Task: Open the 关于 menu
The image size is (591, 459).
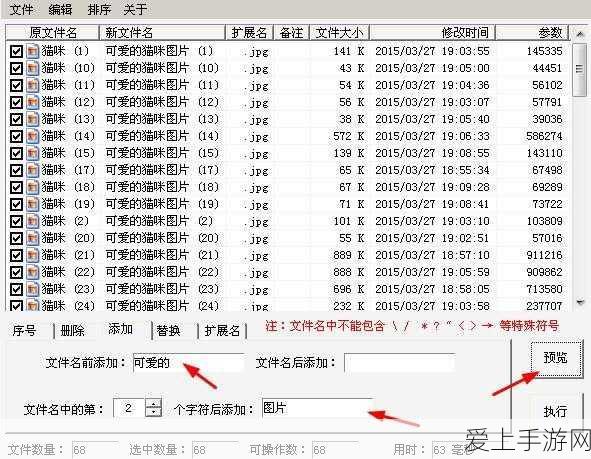Action: [x=135, y=9]
